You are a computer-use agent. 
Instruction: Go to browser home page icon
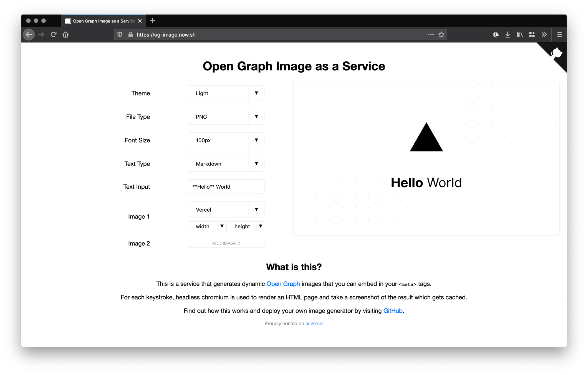click(65, 35)
